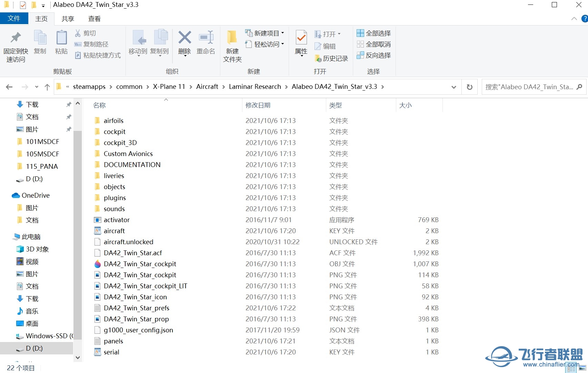
Task: Click the Rename (重命名) icon
Action: 206,37
